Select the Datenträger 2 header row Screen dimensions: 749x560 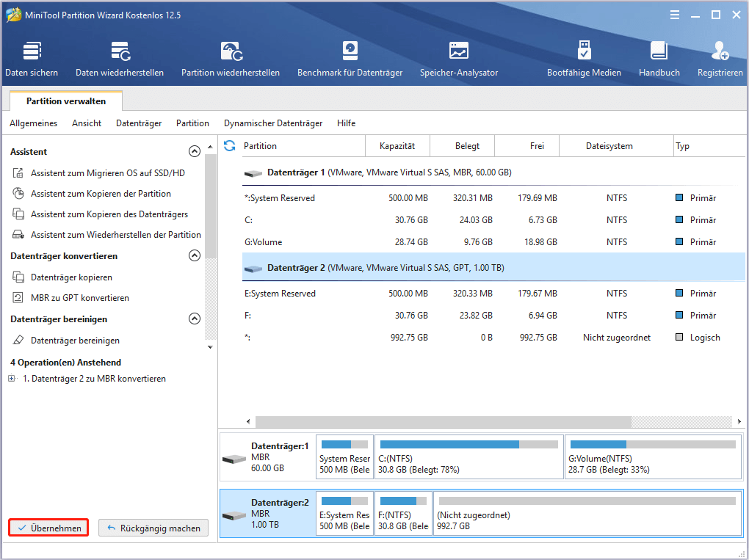[493, 267]
